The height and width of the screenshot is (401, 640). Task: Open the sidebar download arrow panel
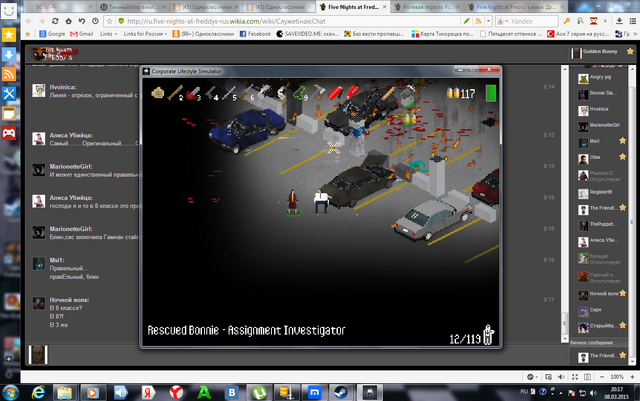[x=9, y=54]
